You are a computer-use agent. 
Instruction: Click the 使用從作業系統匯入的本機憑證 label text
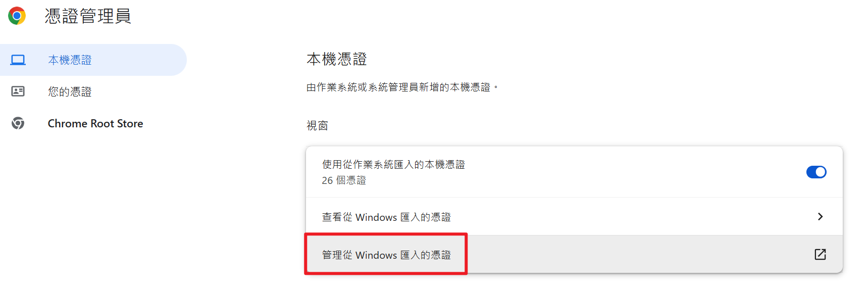click(x=393, y=164)
